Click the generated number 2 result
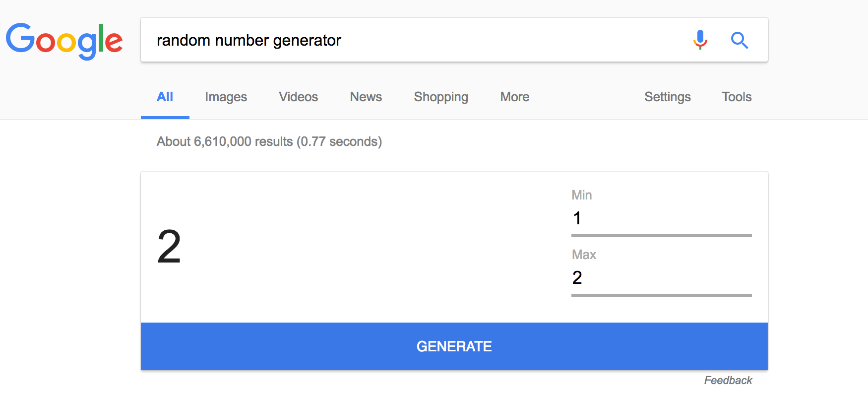This screenshot has height=398, width=868. (x=169, y=247)
